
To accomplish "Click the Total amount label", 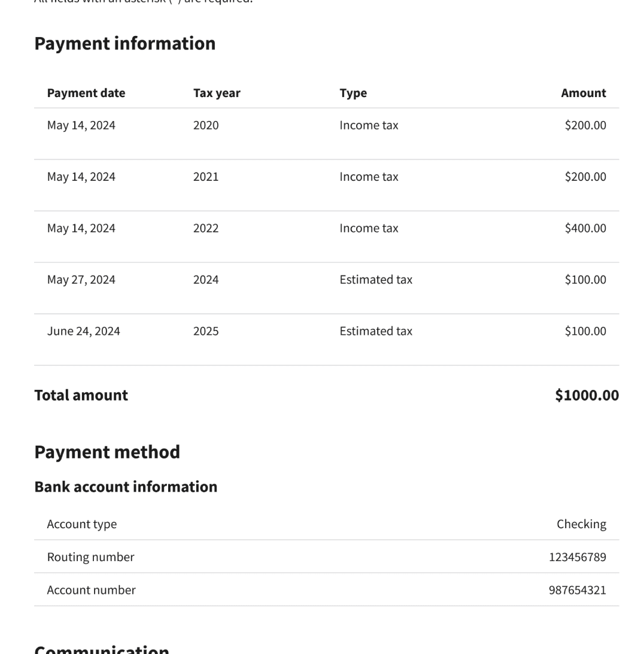I will 81,395.
